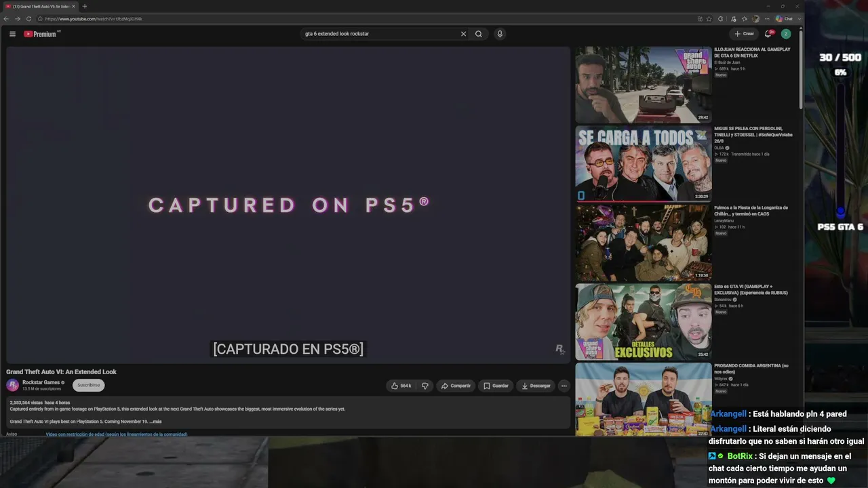Screen dimensions: 868x488
Task: Open the account avatar menu
Action: (x=786, y=34)
